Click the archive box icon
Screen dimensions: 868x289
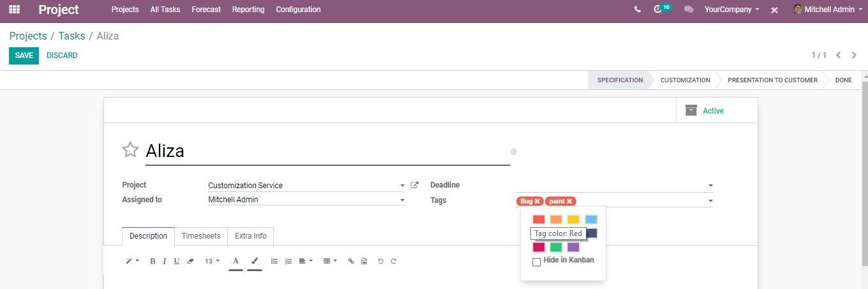(x=691, y=110)
